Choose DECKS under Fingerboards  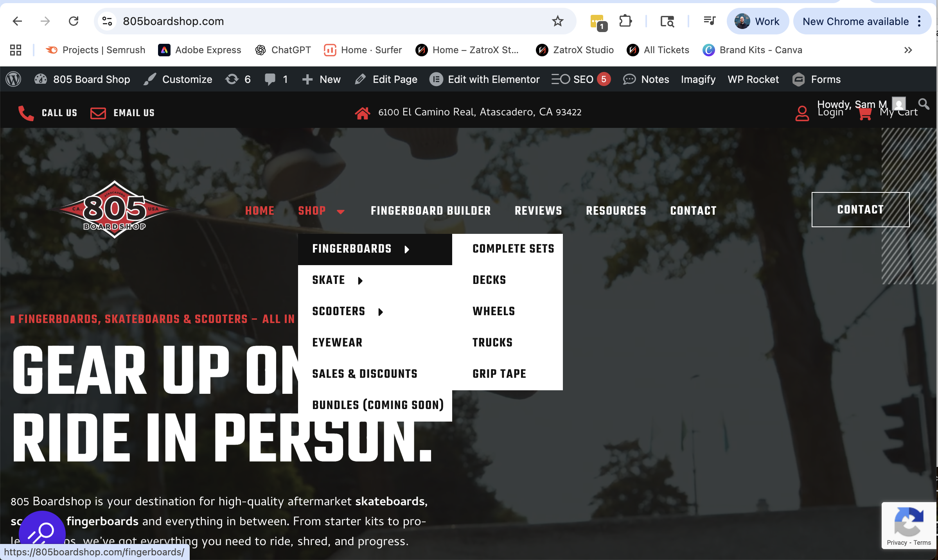(x=489, y=280)
